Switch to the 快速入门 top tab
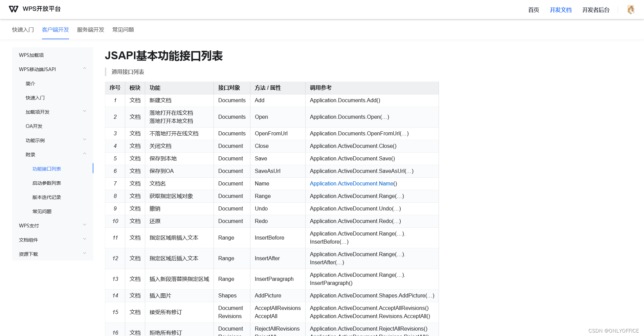This screenshot has height=336, width=644. click(x=23, y=30)
